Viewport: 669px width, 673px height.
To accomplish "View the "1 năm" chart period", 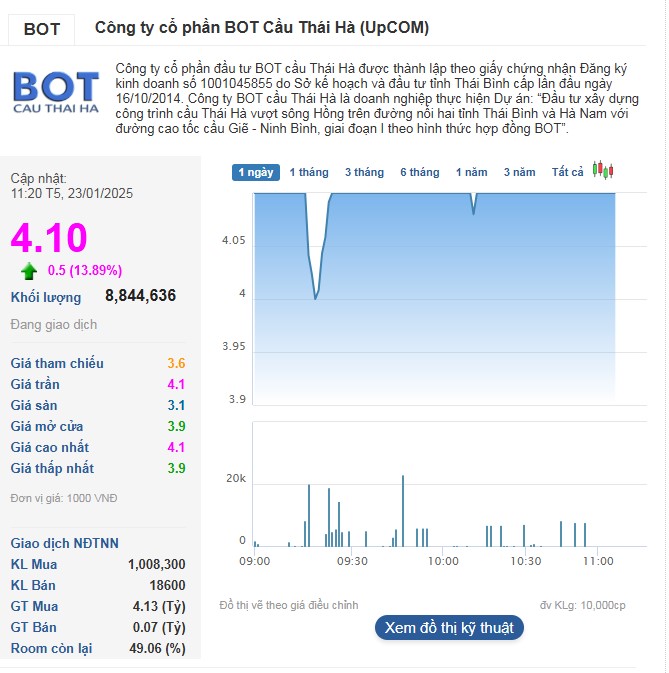I will [472, 172].
